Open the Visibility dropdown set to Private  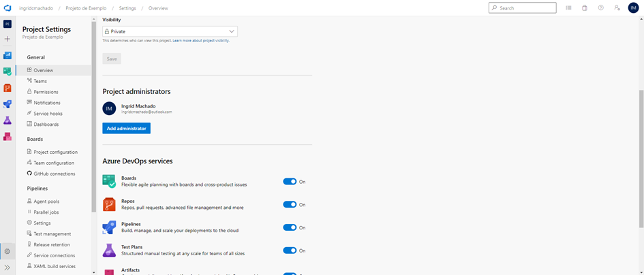tap(170, 31)
